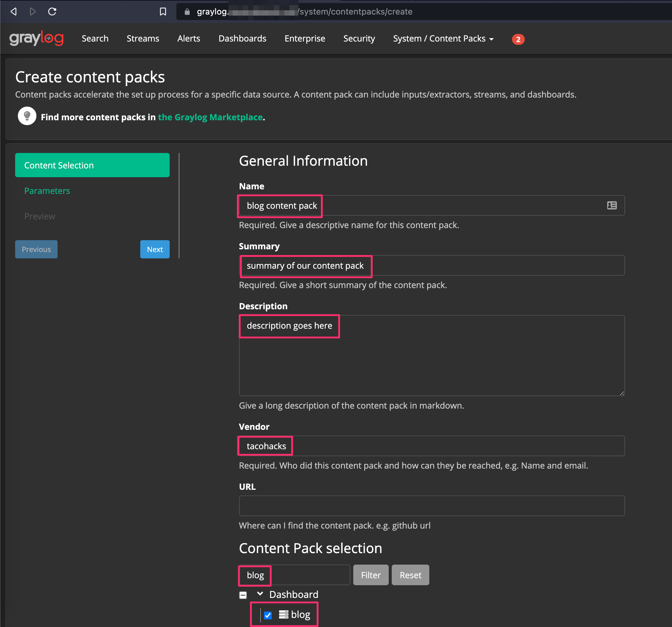Click the Next button

click(155, 249)
